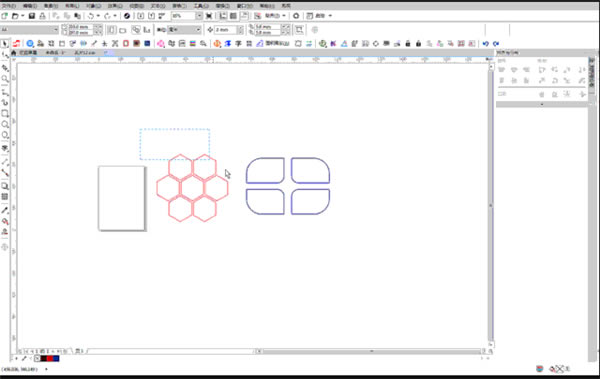Select the Ellipse tool

pos(5,124)
